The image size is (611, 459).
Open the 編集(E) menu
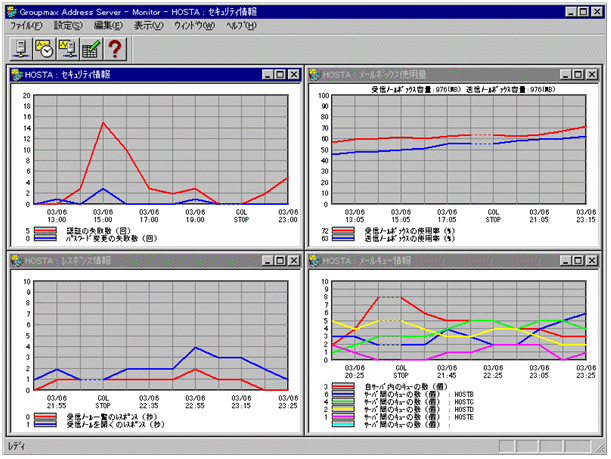click(x=109, y=24)
